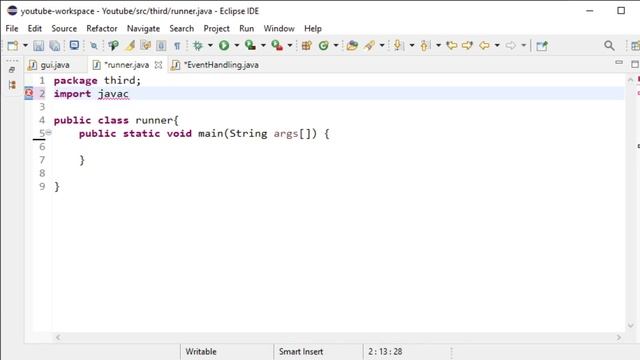Click the Previous Annotation up arrow icon
Image resolution: width=640 pixels, height=360 pixels.
click(425, 46)
